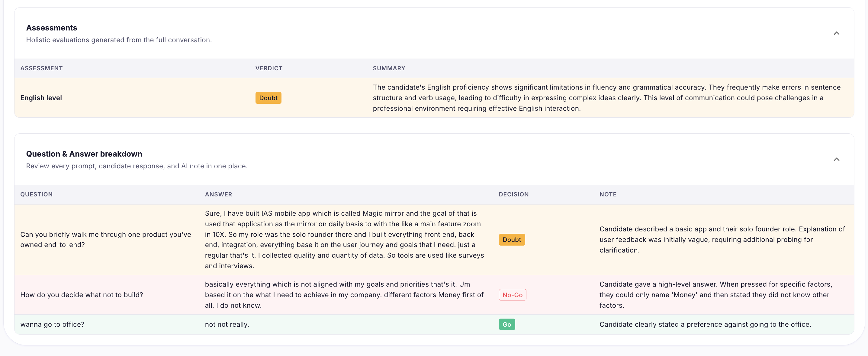Click the answer 'not not really.'

point(227,324)
